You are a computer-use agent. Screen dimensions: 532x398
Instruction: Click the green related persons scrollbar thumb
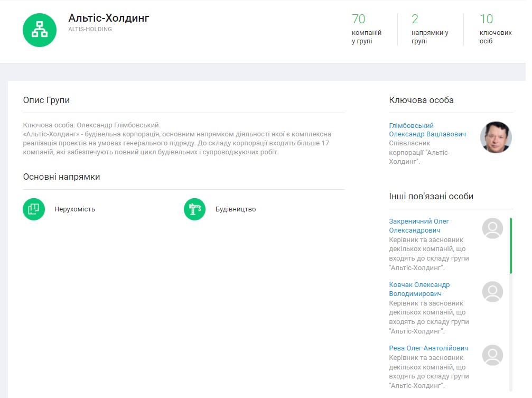tap(511, 245)
